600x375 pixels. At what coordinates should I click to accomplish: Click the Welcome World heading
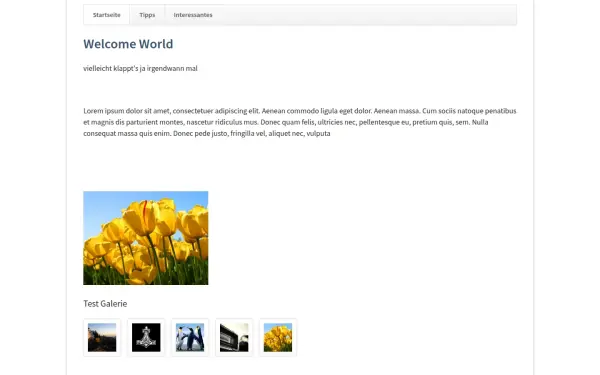(128, 44)
